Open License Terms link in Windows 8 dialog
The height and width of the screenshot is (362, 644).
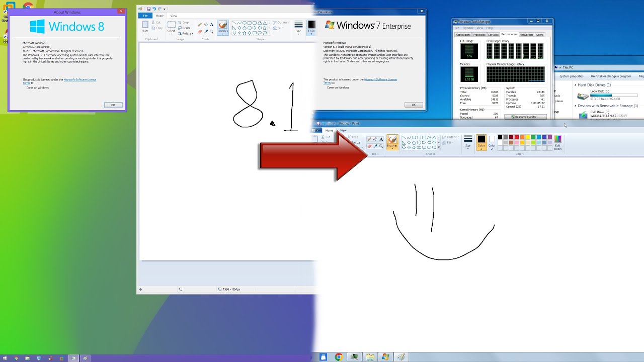tap(79, 80)
